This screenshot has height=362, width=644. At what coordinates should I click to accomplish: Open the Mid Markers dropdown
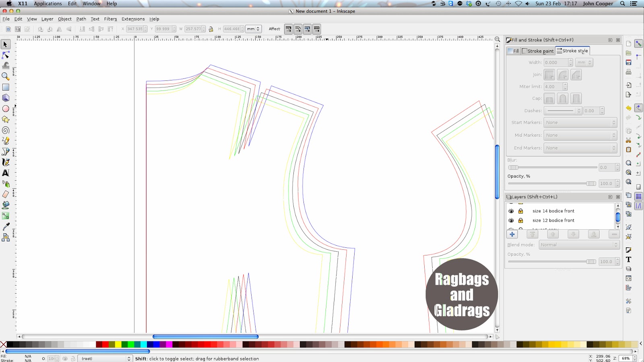(x=581, y=136)
